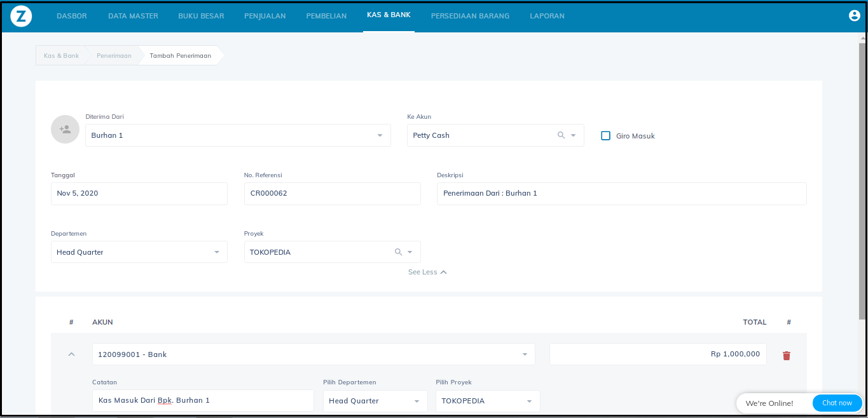Click the We're Online! chat label
Image resolution: width=868 pixels, height=418 pixels.
coord(769,403)
